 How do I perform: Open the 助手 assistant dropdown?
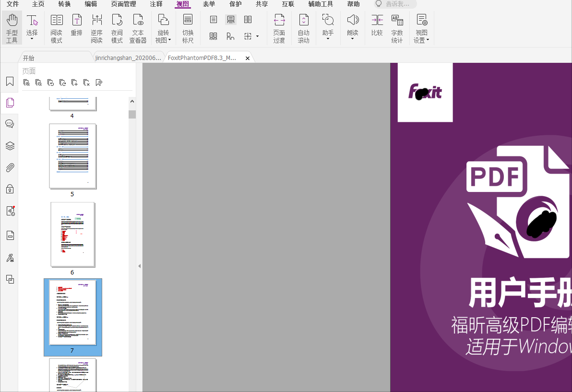(x=328, y=26)
